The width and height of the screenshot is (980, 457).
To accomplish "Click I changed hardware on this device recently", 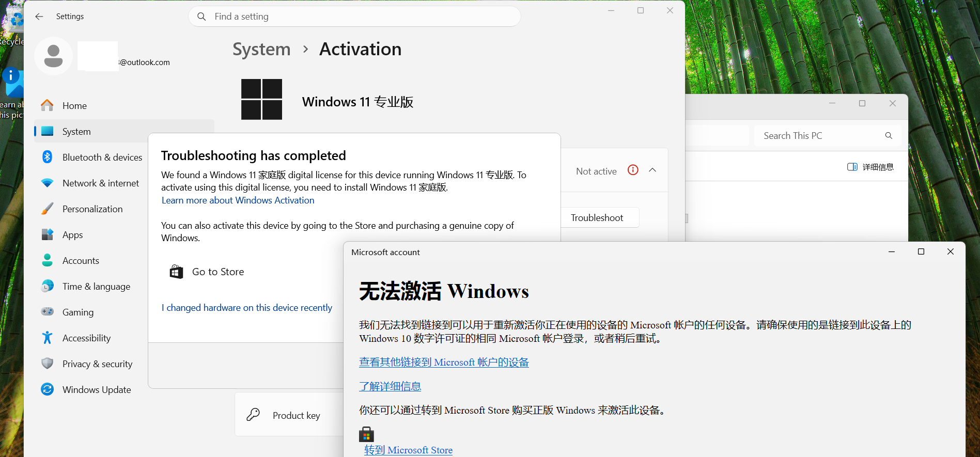I will point(247,308).
